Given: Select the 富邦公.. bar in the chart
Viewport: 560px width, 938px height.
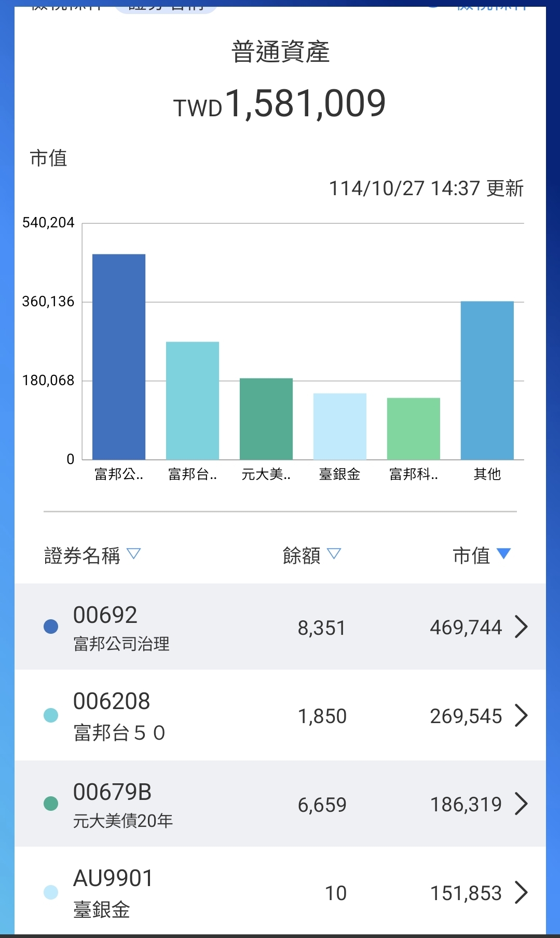Looking at the screenshot, I should tap(119, 357).
